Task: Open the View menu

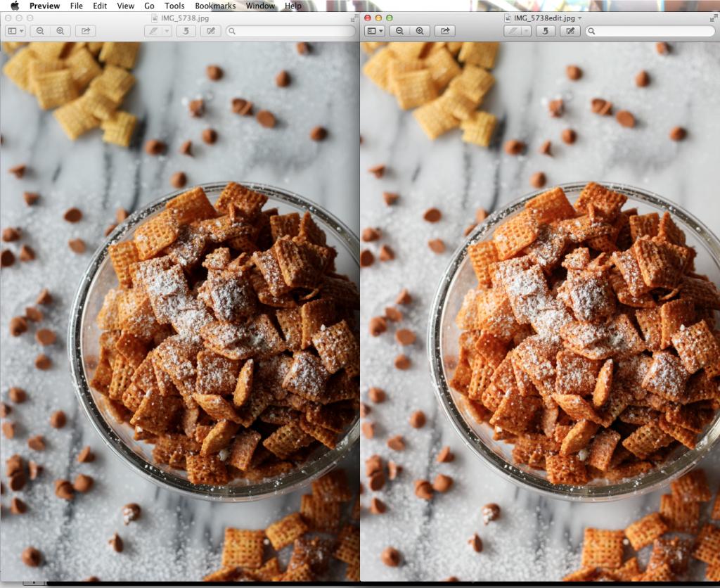Action: tap(125, 6)
